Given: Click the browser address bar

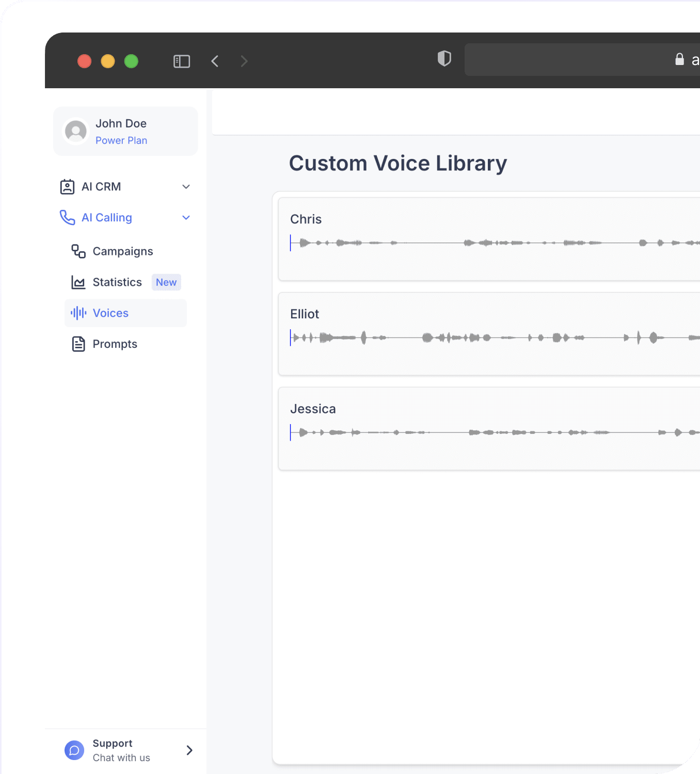Looking at the screenshot, I should (x=582, y=60).
